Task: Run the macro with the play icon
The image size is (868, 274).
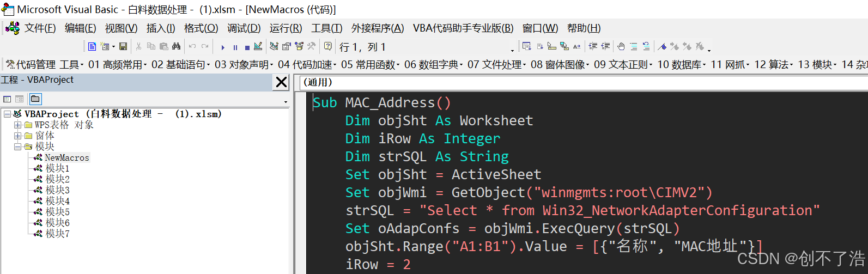Action: [x=223, y=47]
